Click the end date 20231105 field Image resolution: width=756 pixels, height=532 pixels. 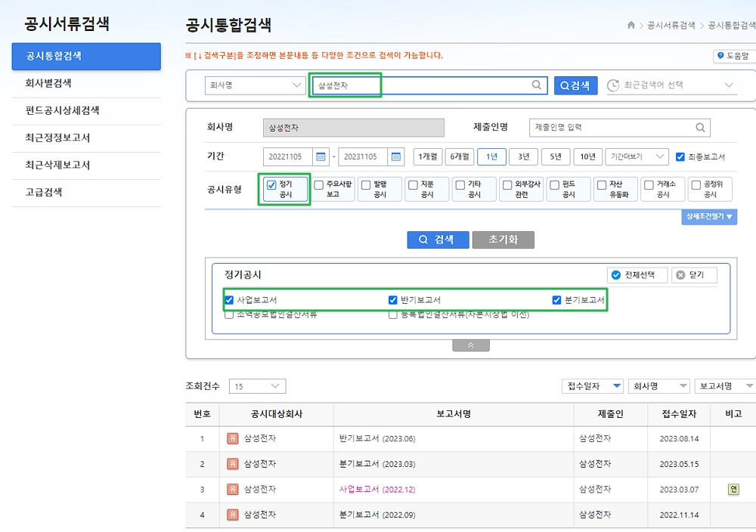point(363,156)
